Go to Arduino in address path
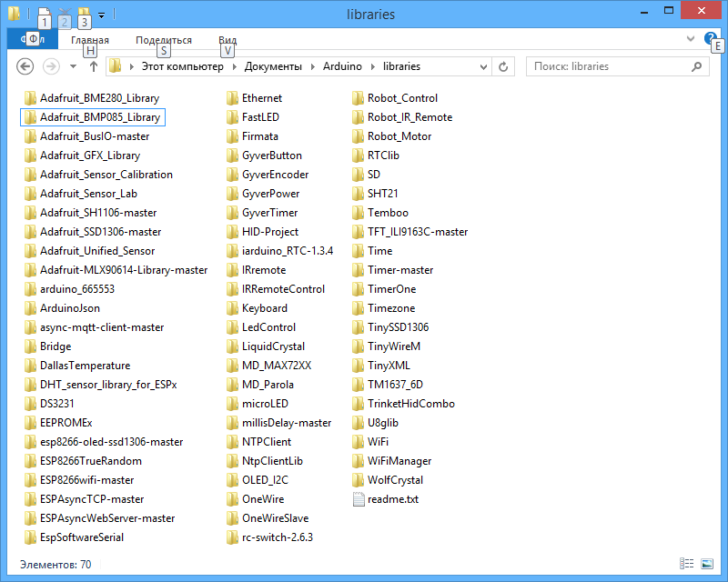The height and width of the screenshot is (582, 728). [342, 66]
